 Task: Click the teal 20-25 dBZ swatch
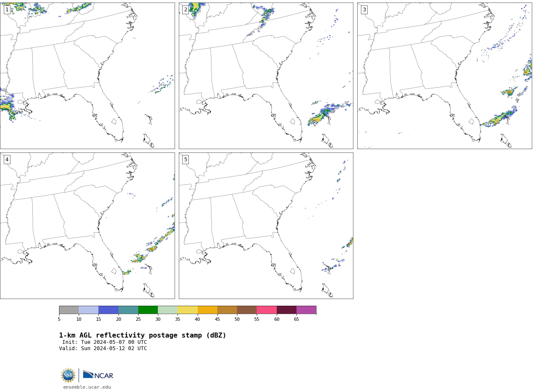point(128,310)
